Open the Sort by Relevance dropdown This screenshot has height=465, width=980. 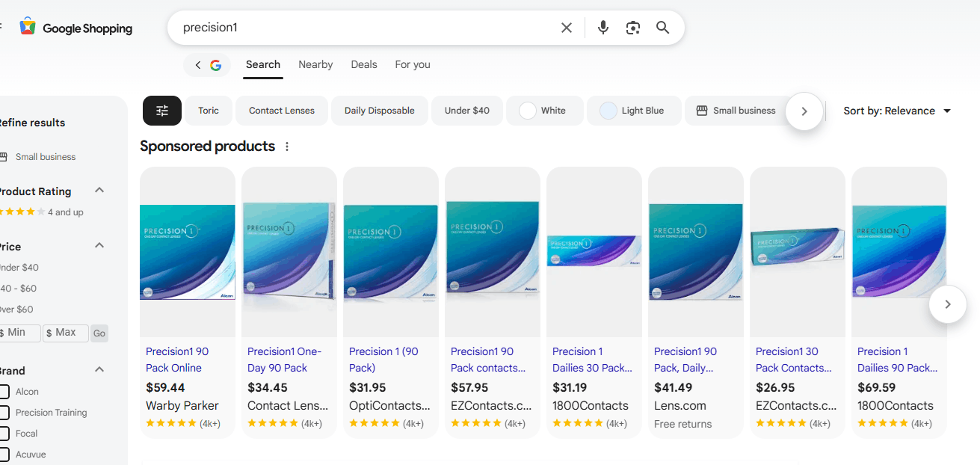[x=897, y=111]
